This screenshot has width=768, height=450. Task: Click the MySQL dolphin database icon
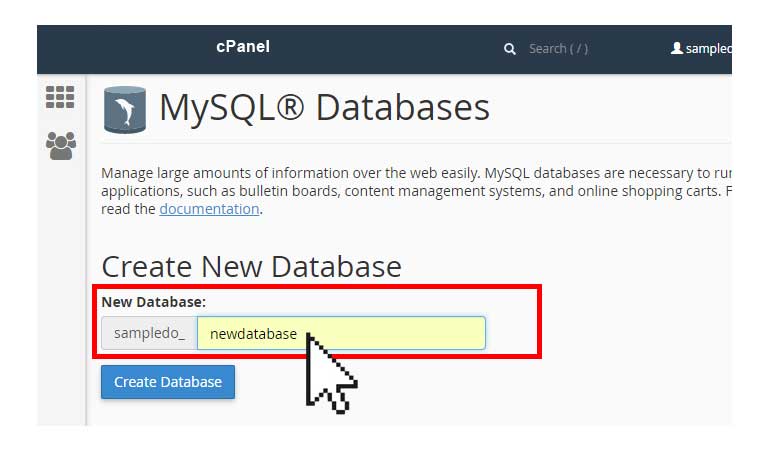coord(125,110)
